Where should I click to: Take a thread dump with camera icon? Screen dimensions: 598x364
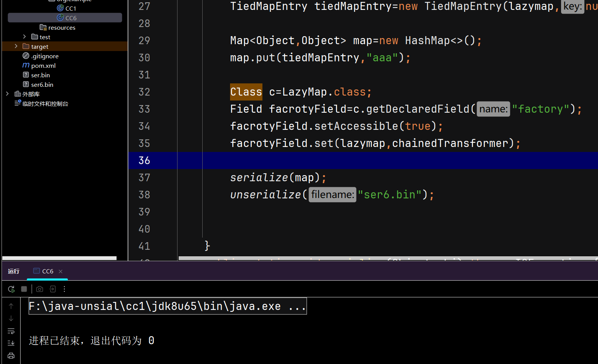coord(40,289)
